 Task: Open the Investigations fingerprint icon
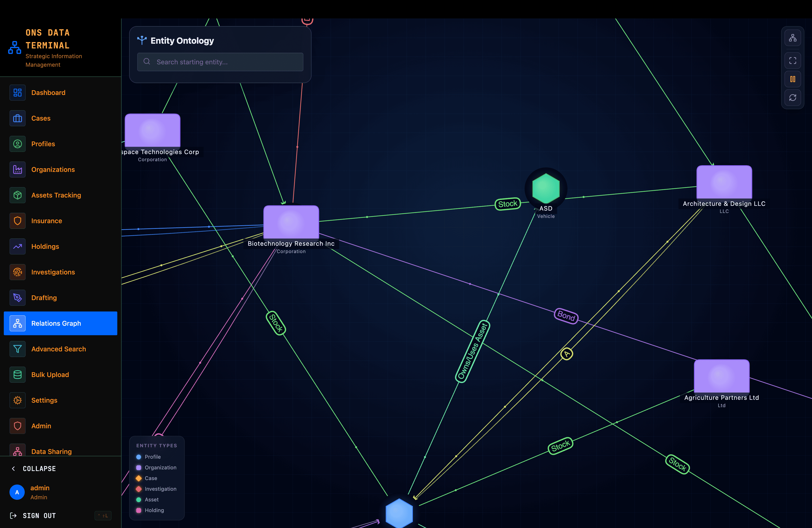pyautogui.click(x=17, y=272)
